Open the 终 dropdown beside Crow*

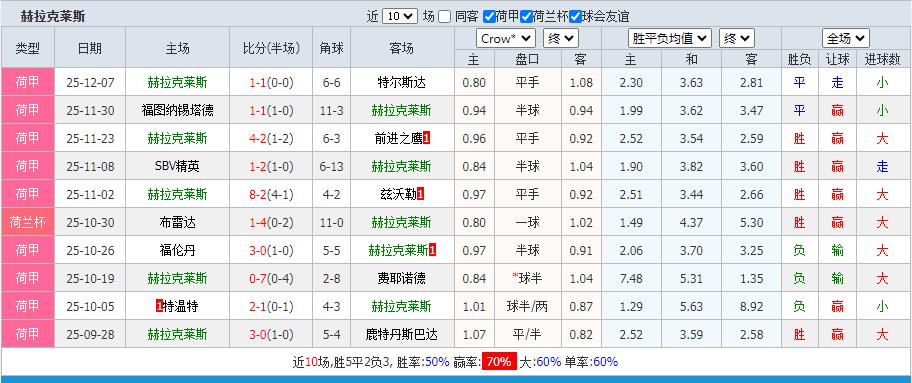click(561, 39)
